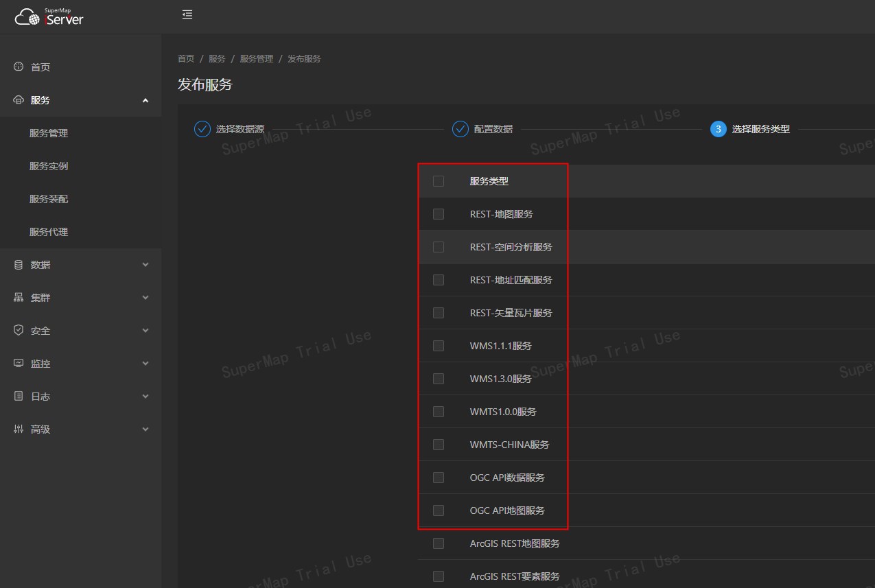This screenshot has height=588, width=875.
Task: Click the monitor icon beside 监控
Action: [x=19, y=363]
